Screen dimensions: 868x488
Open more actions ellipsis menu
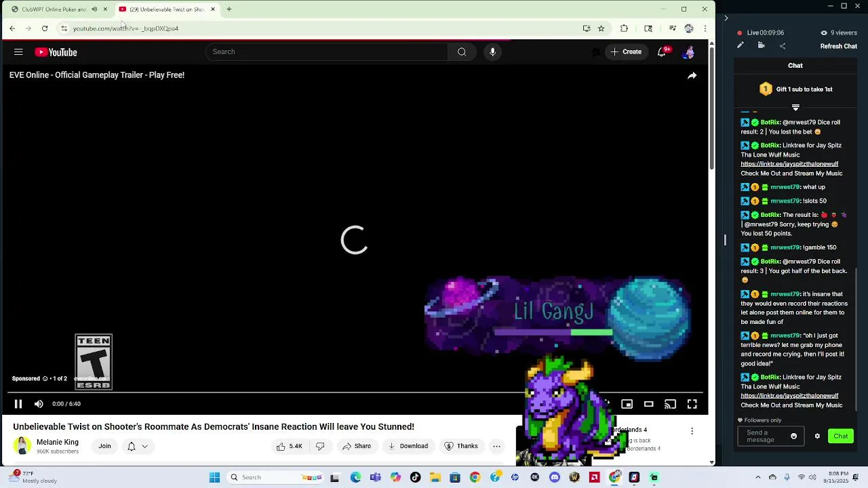click(496, 446)
